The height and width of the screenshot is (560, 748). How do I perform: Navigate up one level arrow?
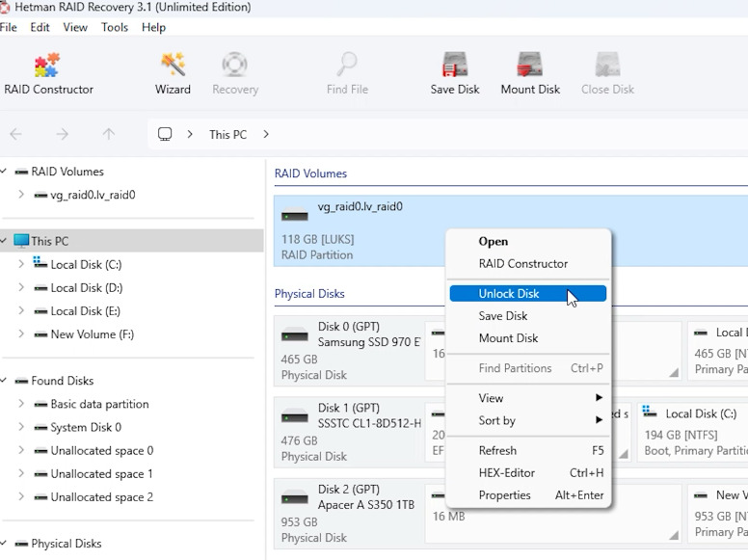pyautogui.click(x=109, y=135)
